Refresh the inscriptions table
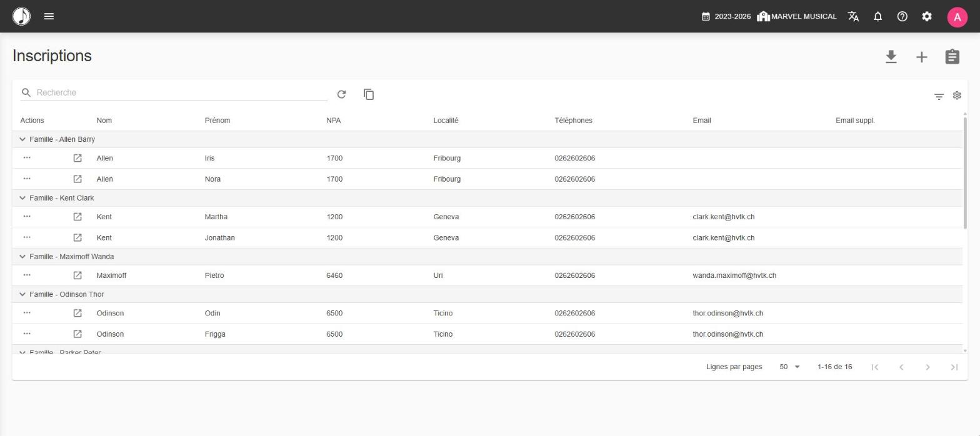 341,94
